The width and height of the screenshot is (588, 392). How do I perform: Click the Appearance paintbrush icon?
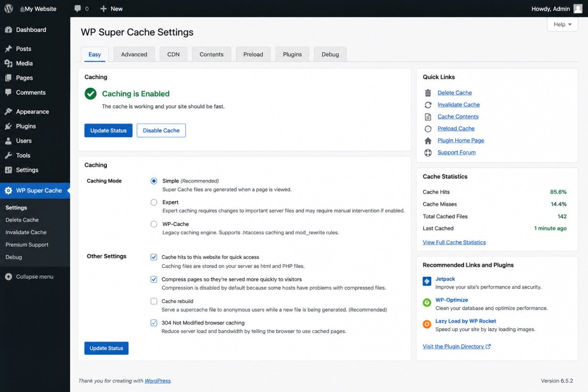[8, 112]
